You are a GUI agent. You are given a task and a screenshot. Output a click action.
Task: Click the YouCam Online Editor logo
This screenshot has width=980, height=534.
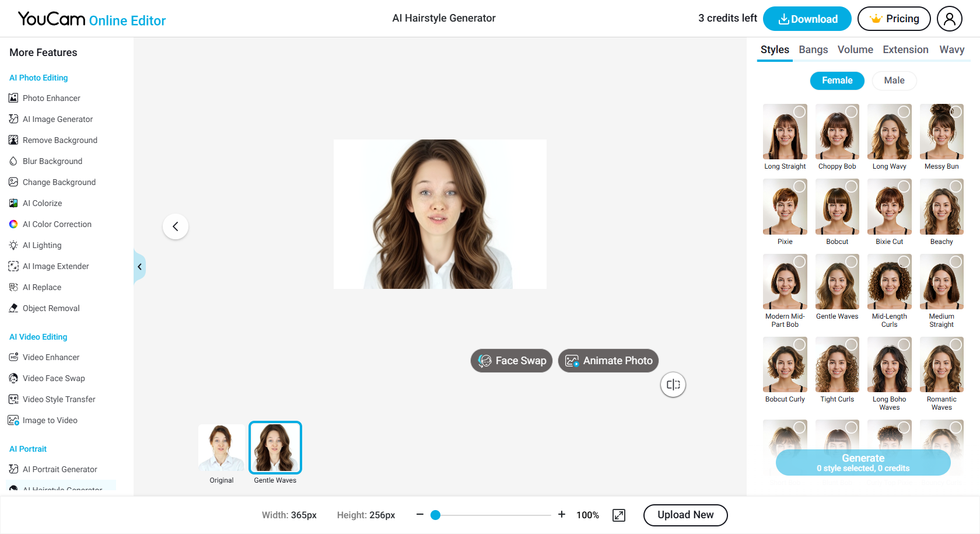click(92, 19)
